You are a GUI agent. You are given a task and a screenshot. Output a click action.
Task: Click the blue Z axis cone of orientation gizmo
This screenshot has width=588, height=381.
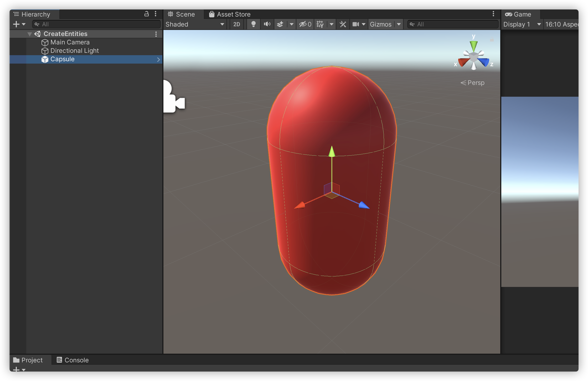[x=484, y=62]
